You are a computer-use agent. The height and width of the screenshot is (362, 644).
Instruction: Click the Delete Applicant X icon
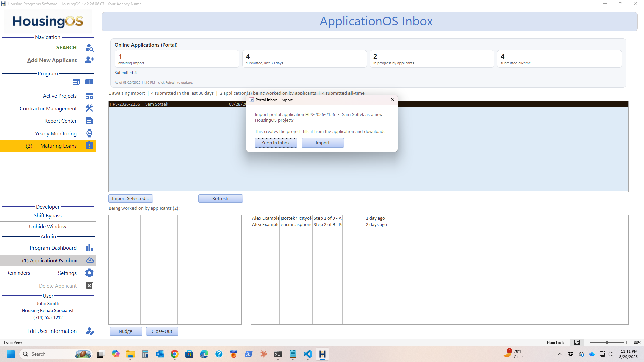point(89,286)
